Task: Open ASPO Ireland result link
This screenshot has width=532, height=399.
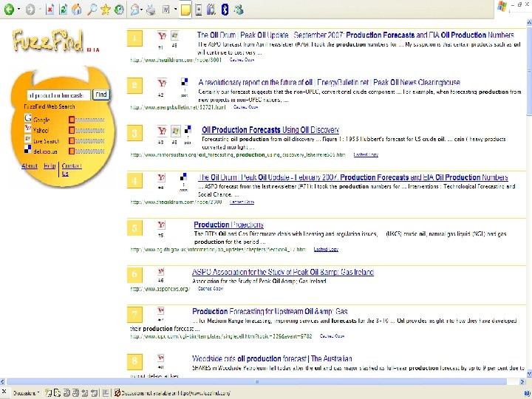Action: (x=283, y=272)
